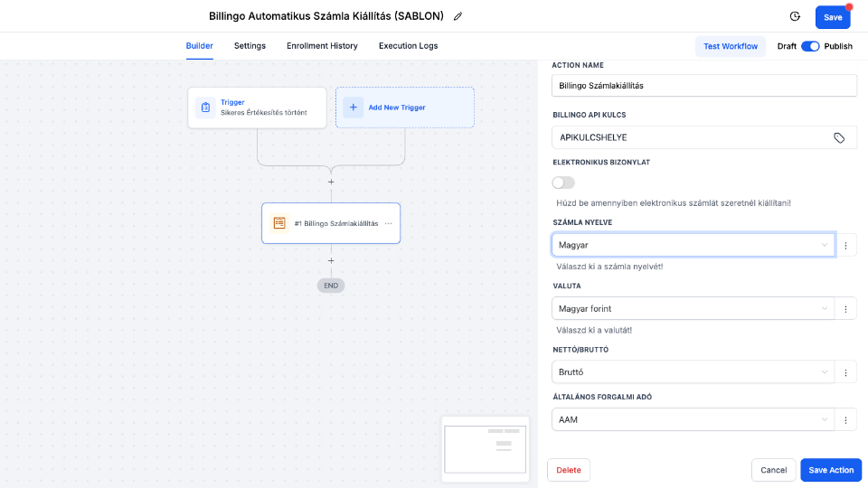868x488 pixels.
Task: Click the tag icon in API kulcs field
Action: click(839, 137)
